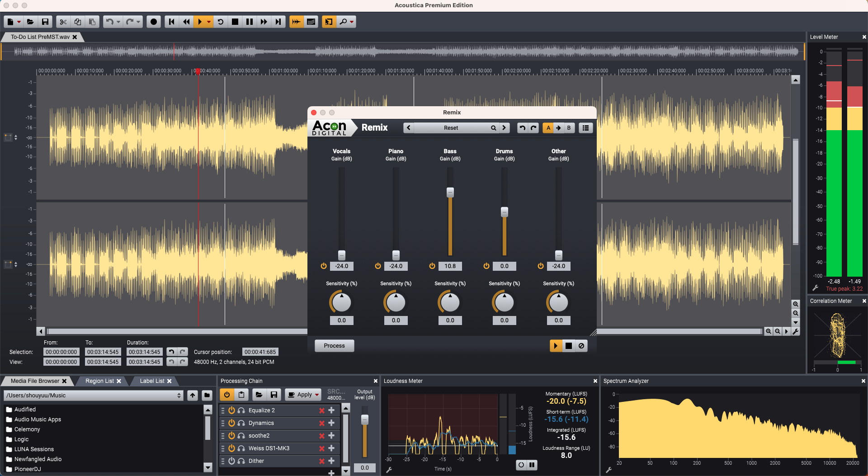Save the file with floppy disk icon
868x476 pixels.
(x=45, y=22)
